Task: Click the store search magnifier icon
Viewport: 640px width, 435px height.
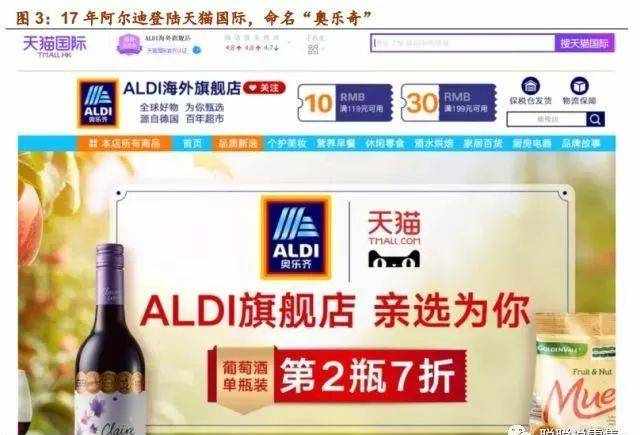Action: pyautogui.click(x=595, y=120)
